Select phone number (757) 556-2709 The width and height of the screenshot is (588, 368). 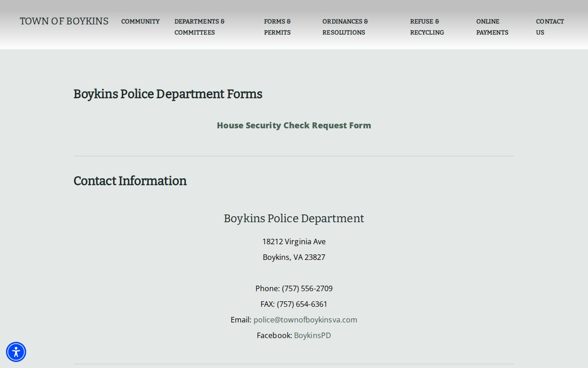(x=307, y=288)
